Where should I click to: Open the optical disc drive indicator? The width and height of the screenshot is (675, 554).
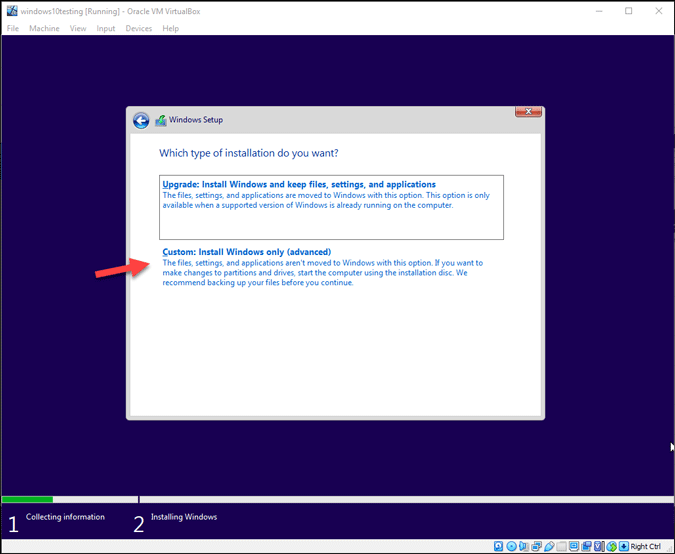[511, 546]
